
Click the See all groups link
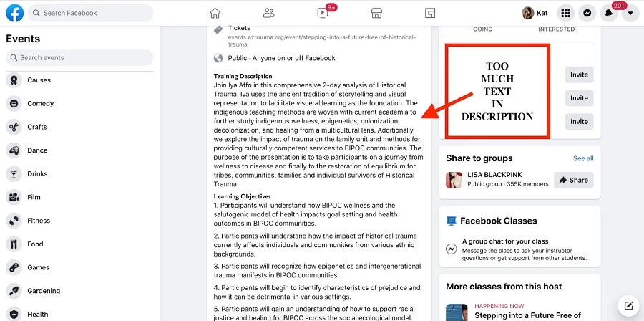582,158
